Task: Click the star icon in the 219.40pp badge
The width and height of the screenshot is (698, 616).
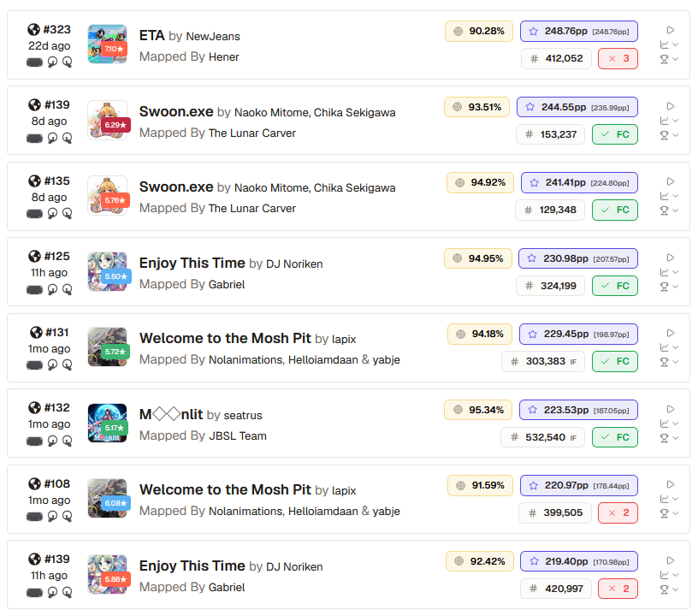Action: (x=534, y=561)
